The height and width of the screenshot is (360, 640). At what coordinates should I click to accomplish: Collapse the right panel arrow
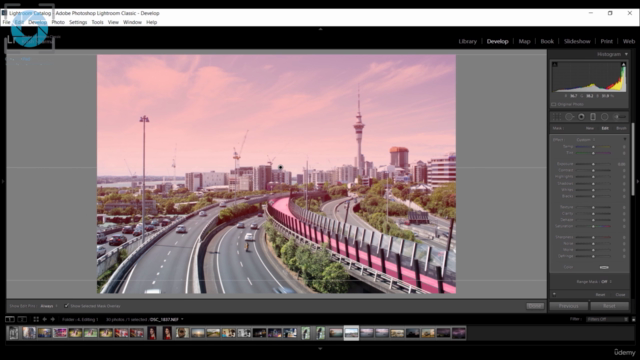tap(638, 181)
